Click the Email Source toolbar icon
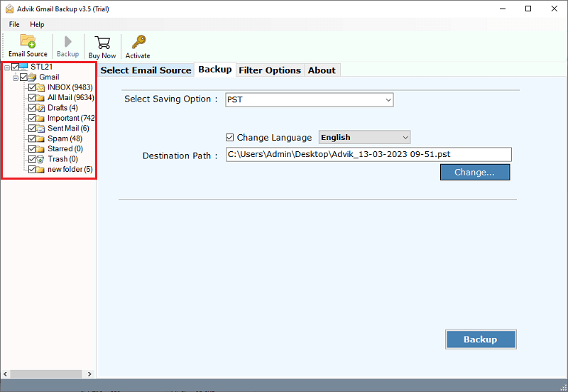 point(28,41)
